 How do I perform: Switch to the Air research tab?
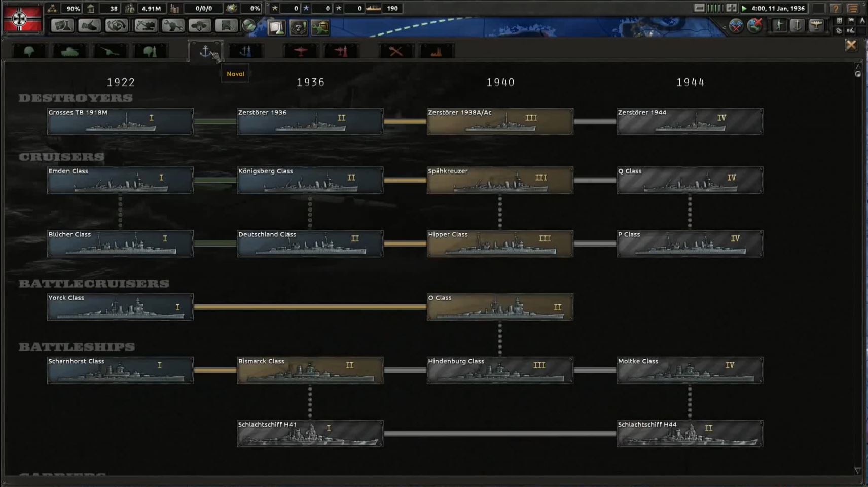coord(301,51)
